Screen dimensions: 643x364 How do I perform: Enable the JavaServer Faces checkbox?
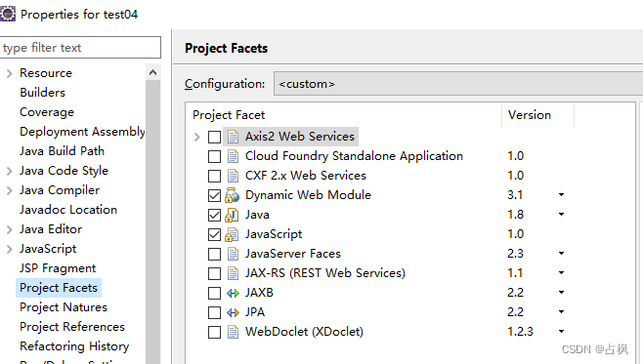214,255
